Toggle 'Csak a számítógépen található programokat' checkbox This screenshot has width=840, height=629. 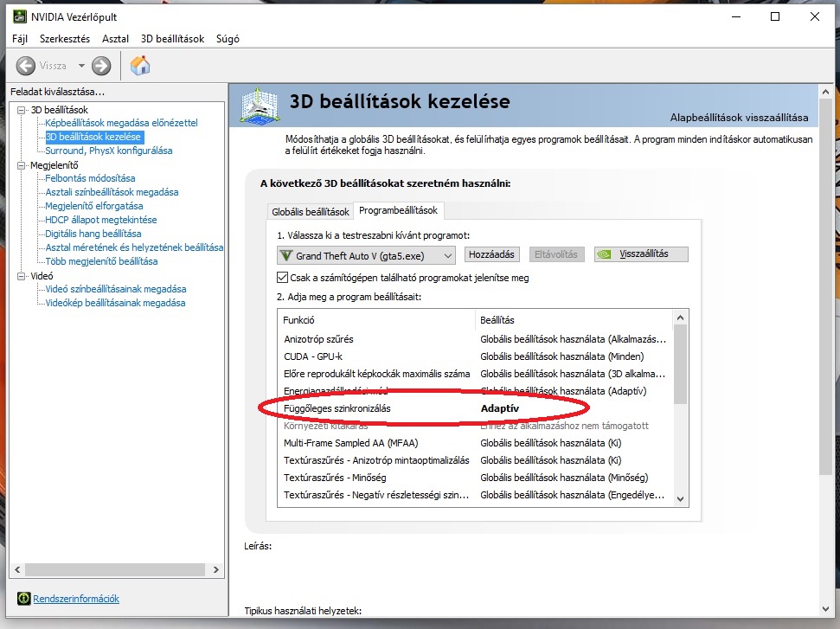click(282, 278)
